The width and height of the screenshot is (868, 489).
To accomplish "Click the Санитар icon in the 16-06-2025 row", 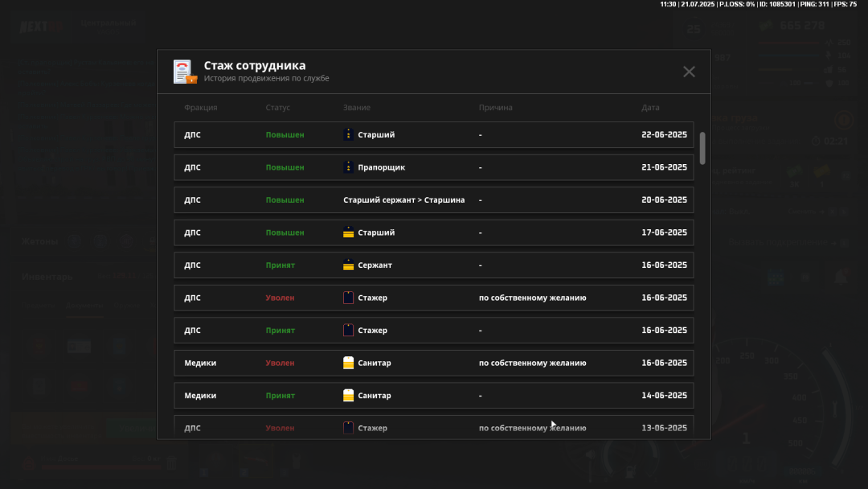I will pyautogui.click(x=348, y=364).
